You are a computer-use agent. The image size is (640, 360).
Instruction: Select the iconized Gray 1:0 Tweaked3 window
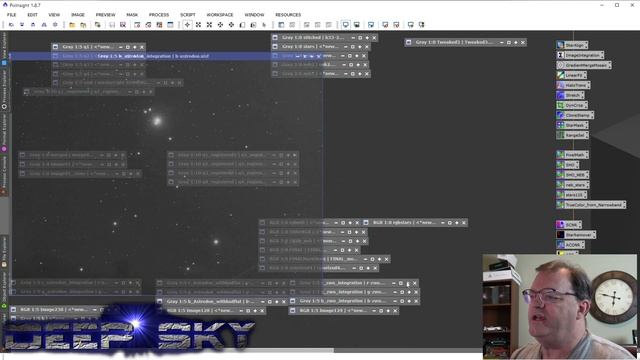tap(465, 42)
